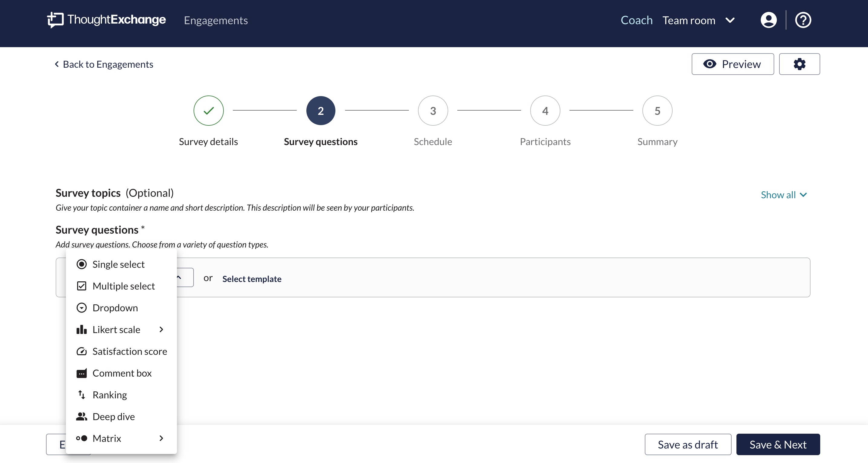Open the help question mark icon
The height and width of the screenshot is (463, 868).
pyautogui.click(x=803, y=20)
